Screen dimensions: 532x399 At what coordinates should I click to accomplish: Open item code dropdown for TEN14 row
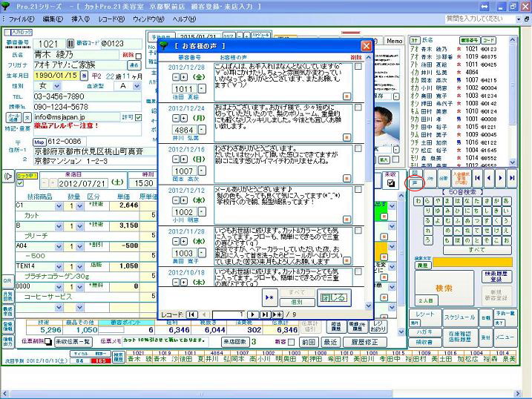pos(59,267)
